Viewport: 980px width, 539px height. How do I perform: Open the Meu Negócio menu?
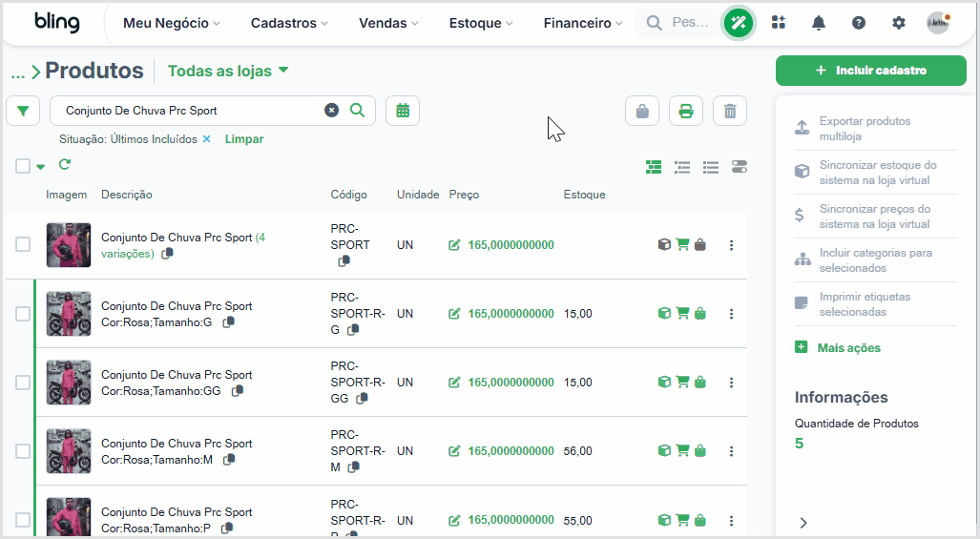coord(171,23)
